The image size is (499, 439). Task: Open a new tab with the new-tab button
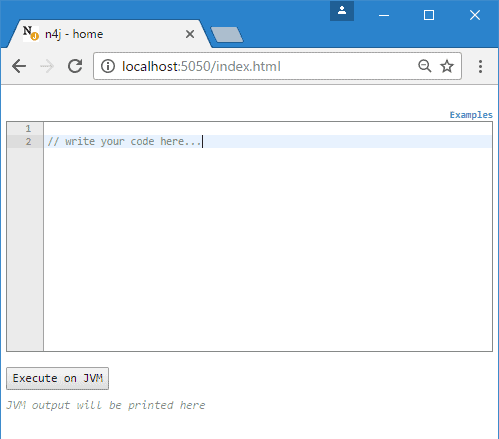227,35
